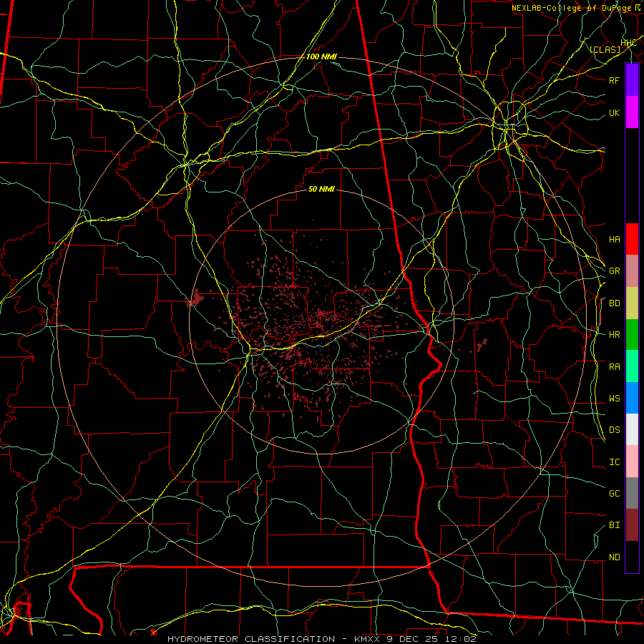Image resolution: width=644 pixels, height=644 pixels.
Task: Select the BD yellow legend swatch
Action: click(x=632, y=303)
